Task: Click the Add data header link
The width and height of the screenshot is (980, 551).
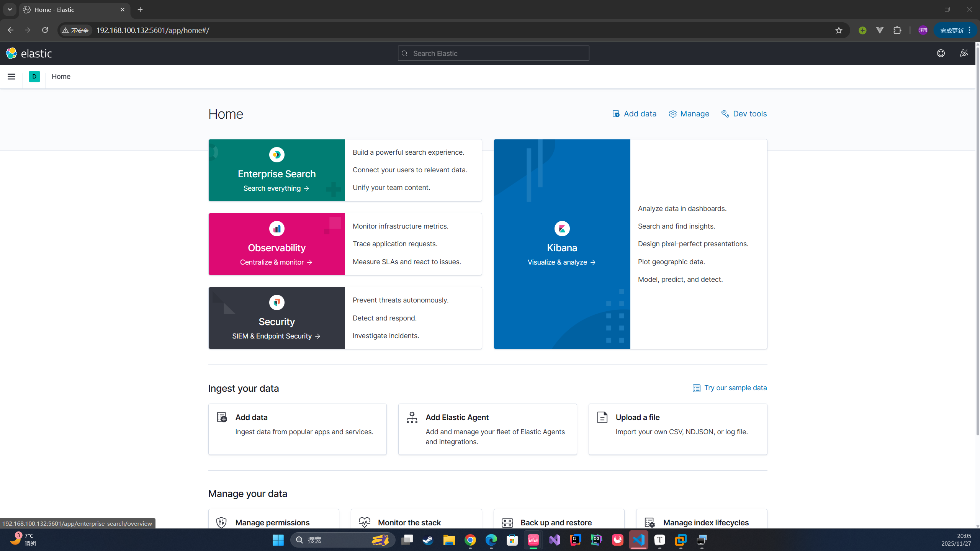Action: point(634,114)
